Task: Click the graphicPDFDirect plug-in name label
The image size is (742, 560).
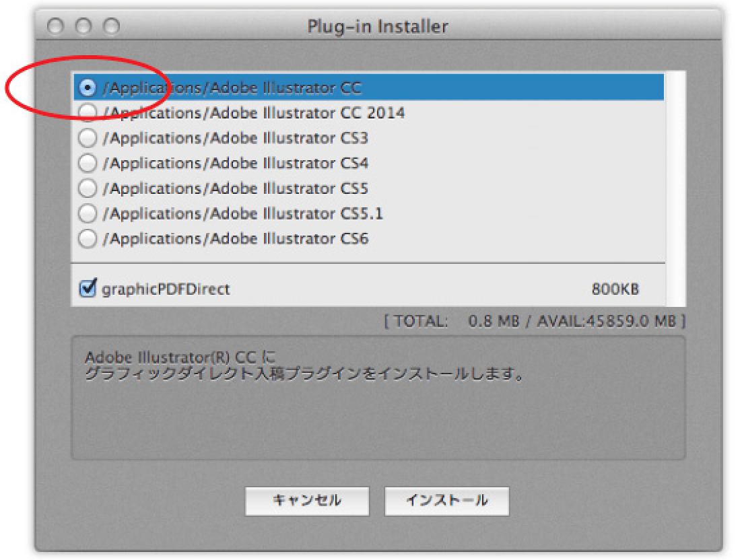Action: click(166, 289)
